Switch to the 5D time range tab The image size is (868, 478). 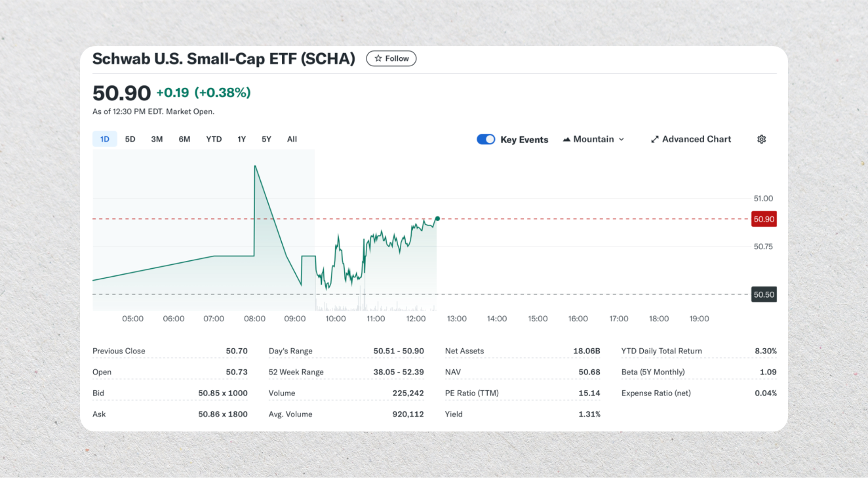coord(130,139)
